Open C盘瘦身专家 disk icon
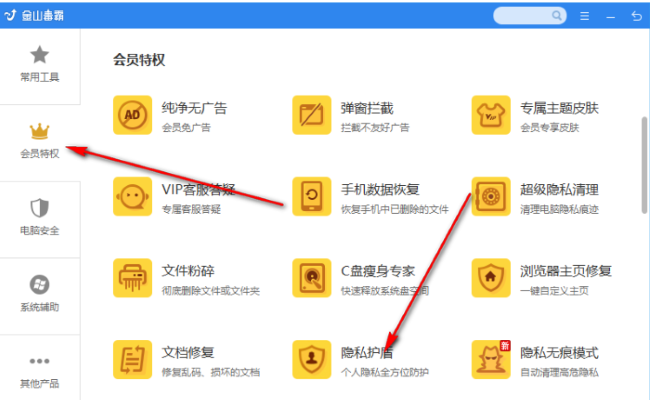This screenshot has width=650, height=400. point(311,277)
